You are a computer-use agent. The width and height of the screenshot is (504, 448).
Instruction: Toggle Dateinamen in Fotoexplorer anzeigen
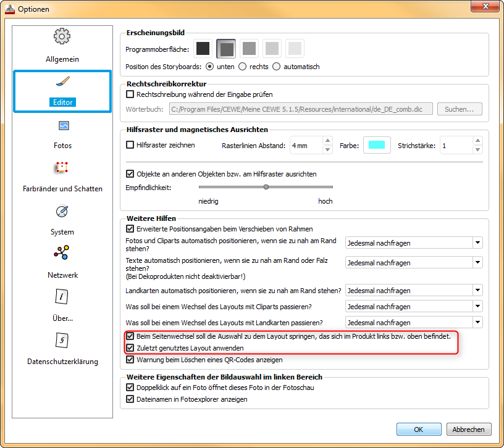130,399
